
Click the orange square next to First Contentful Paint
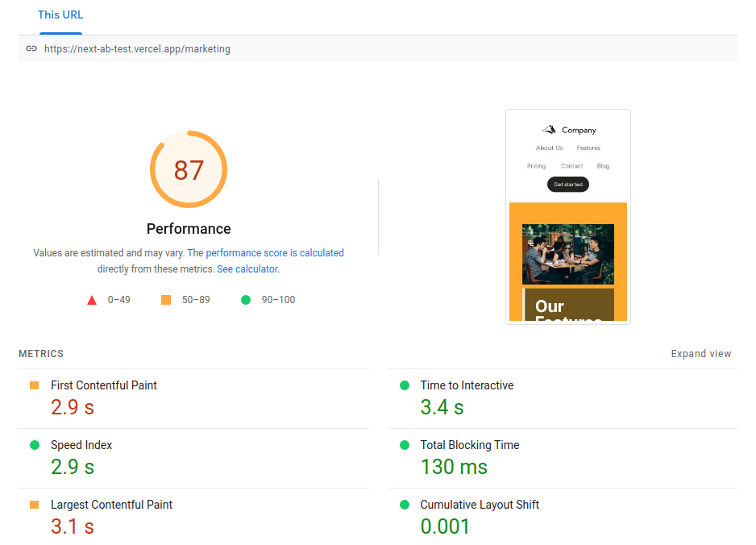click(34, 385)
